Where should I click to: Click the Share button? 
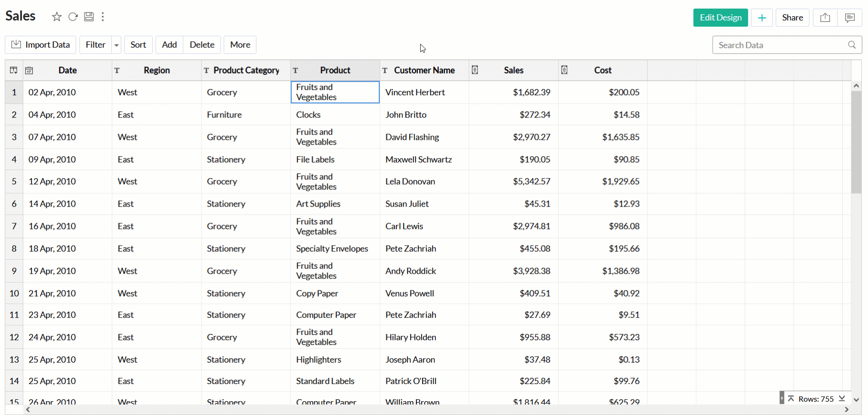click(792, 18)
